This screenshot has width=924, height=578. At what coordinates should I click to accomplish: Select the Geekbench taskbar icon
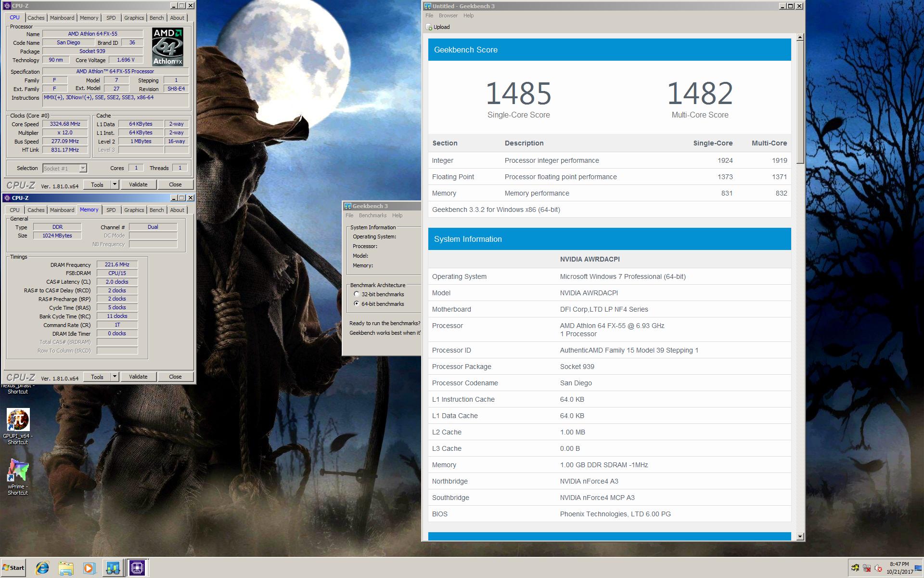113,568
